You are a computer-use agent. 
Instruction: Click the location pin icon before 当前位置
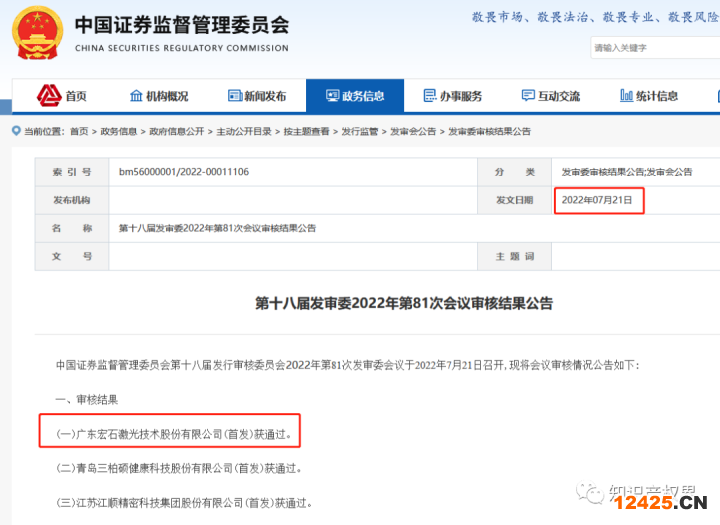point(16,132)
